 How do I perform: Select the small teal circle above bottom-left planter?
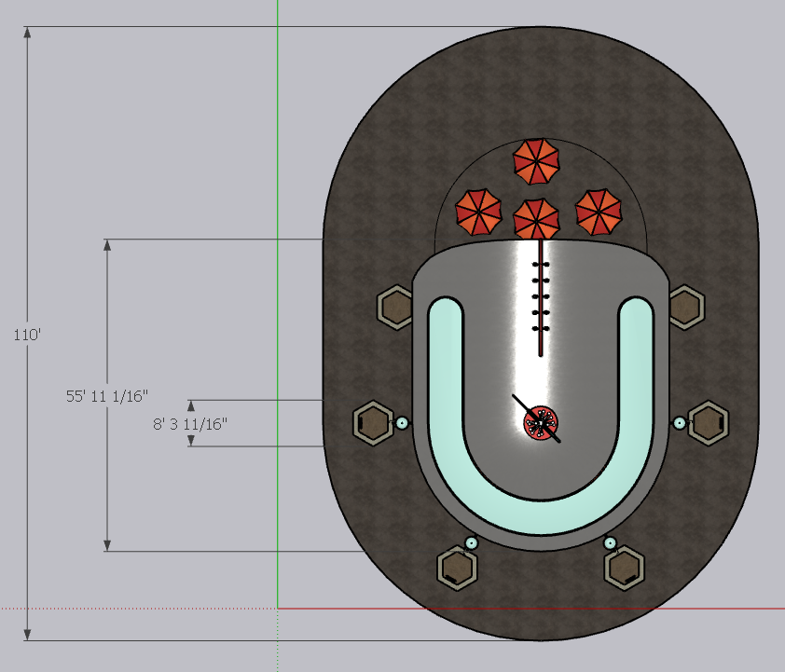pos(471,542)
